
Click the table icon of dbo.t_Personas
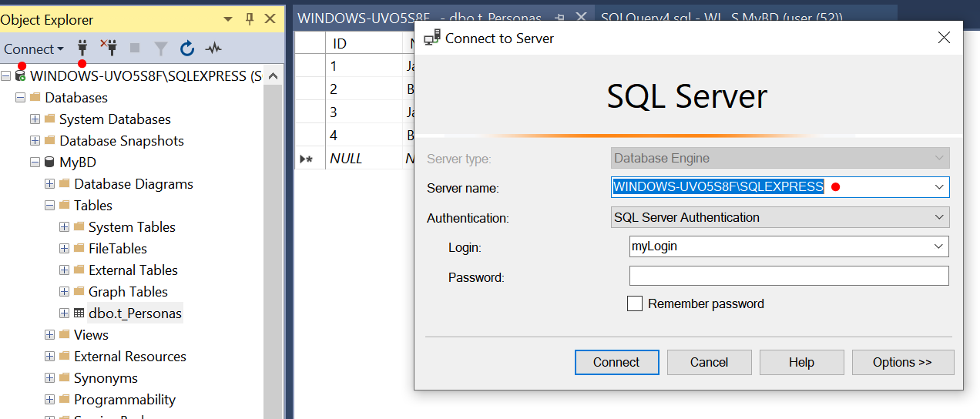coord(79,313)
